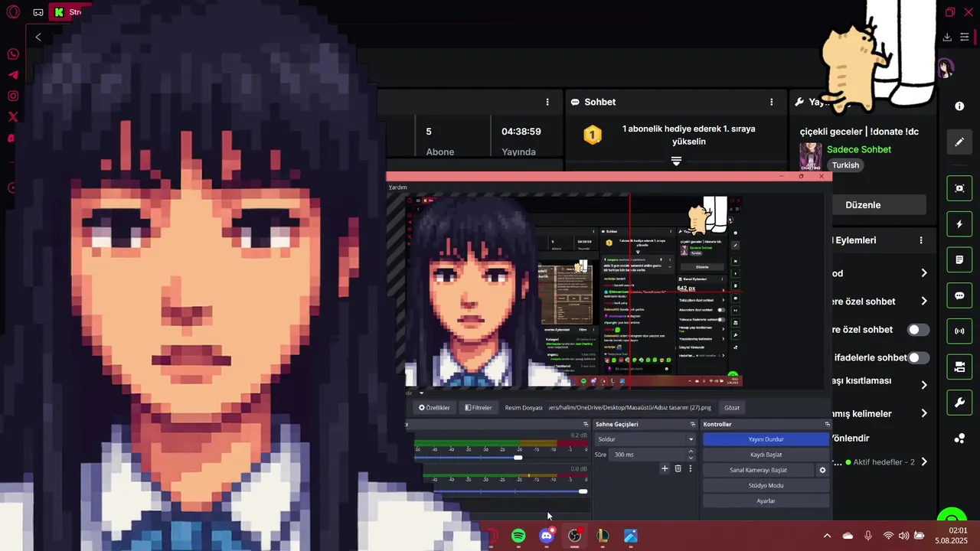Image resolution: width=980 pixels, height=551 pixels.
Task: Pop out the Kontroller dock
Action: (827, 424)
